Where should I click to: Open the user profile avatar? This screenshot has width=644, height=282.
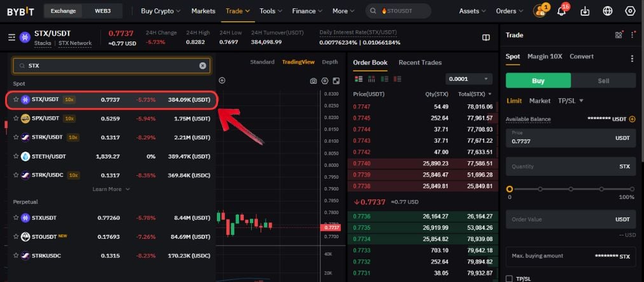540,11
